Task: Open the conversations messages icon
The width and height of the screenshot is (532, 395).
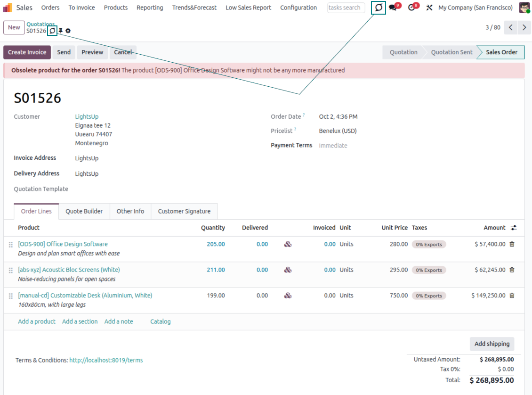Action: click(x=393, y=8)
